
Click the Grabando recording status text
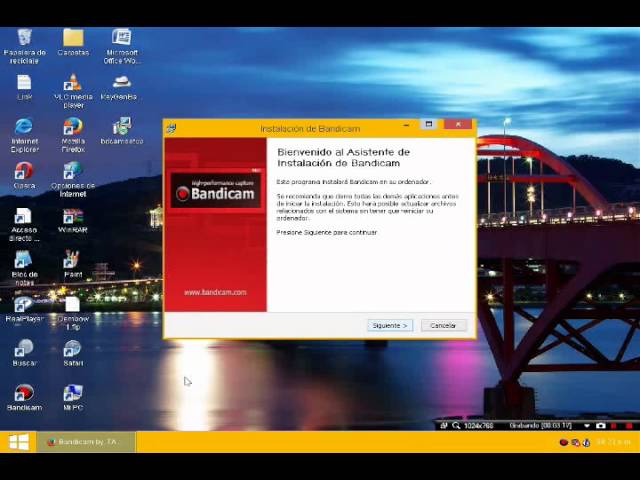(x=540, y=426)
